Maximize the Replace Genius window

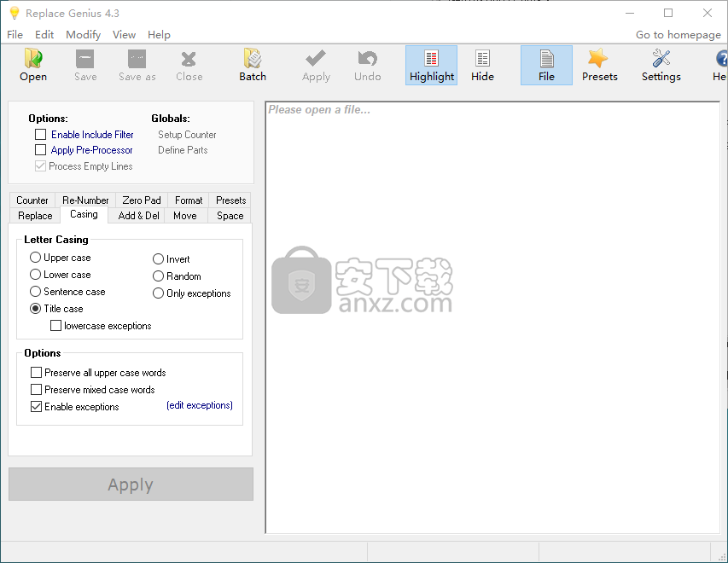click(668, 13)
